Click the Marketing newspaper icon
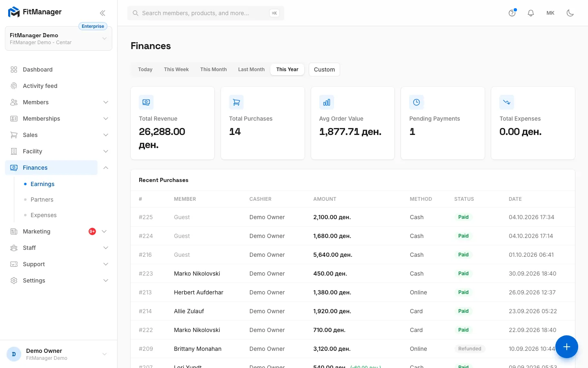This screenshot has height=368, width=588. (x=14, y=231)
